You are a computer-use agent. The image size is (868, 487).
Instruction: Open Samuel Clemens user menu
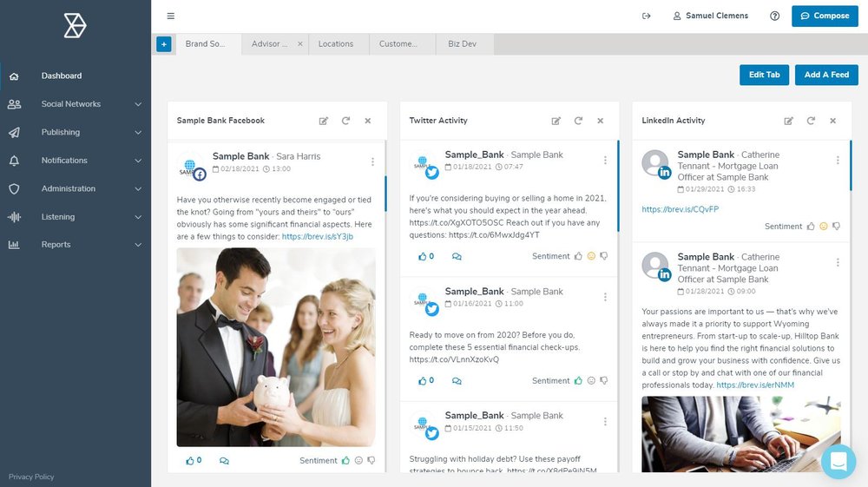pos(710,16)
